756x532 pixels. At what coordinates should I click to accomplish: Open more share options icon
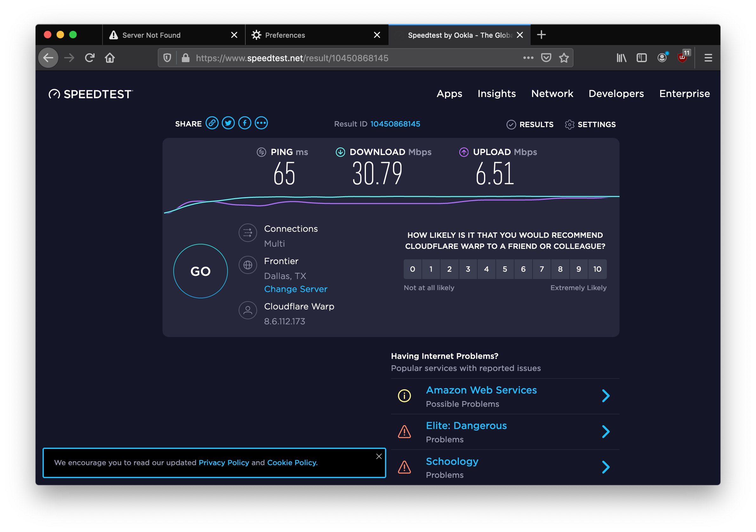[x=262, y=123]
